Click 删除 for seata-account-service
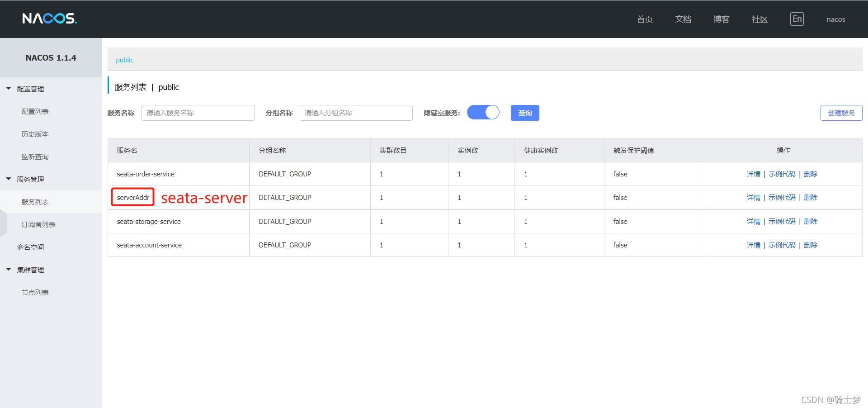This screenshot has height=408, width=868. pos(811,245)
